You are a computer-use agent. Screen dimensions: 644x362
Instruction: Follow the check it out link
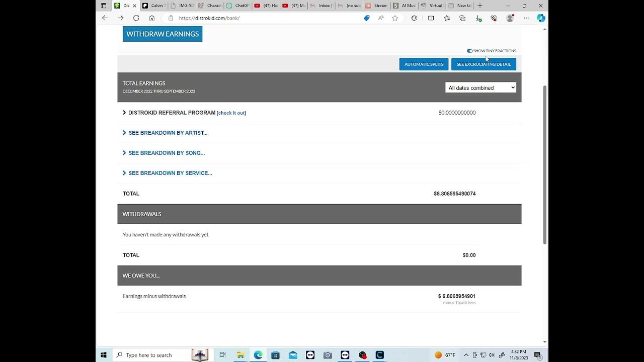click(231, 113)
